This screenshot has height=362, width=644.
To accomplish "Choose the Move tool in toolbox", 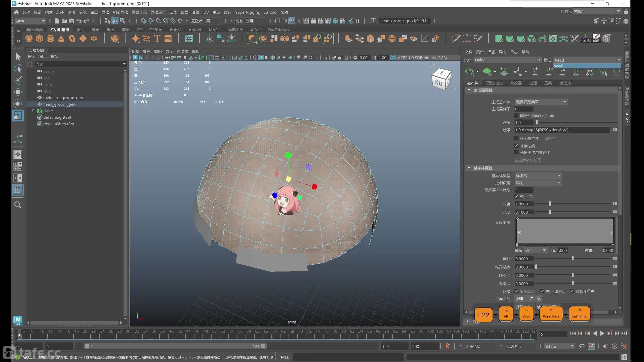I will [18, 92].
